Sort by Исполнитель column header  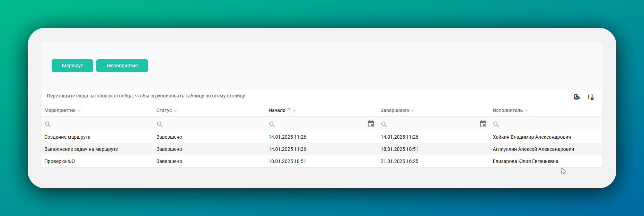tap(508, 110)
